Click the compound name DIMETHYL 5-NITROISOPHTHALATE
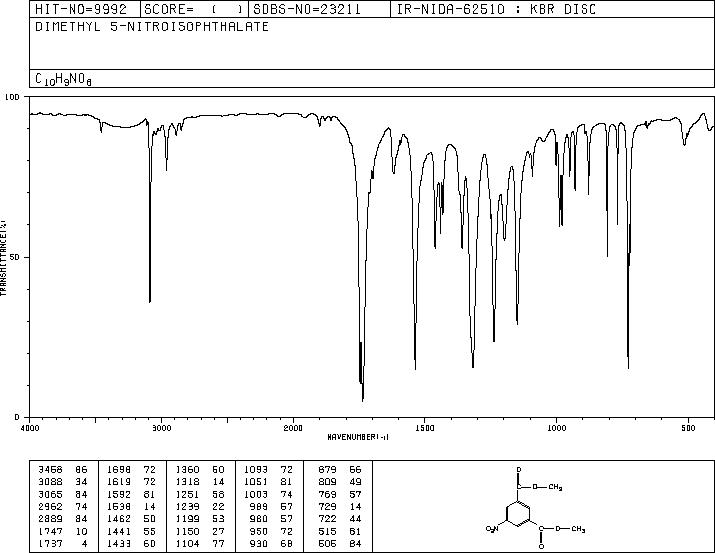Viewport: 715px width, 553px height. click(x=152, y=26)
